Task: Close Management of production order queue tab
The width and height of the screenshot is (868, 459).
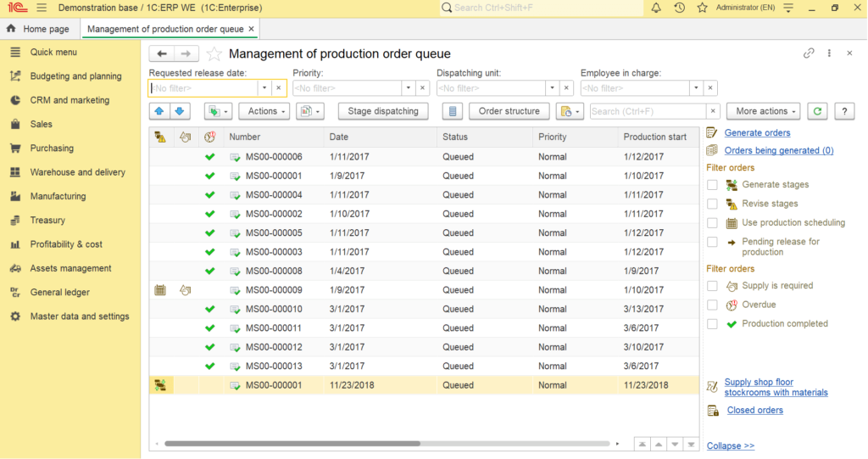Action: (251, 29)
